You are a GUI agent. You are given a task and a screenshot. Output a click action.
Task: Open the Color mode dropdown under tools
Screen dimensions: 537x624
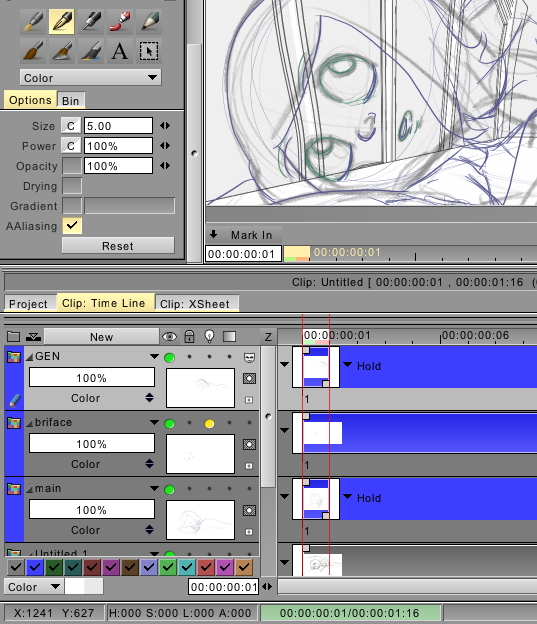click(x=91, y=78)
